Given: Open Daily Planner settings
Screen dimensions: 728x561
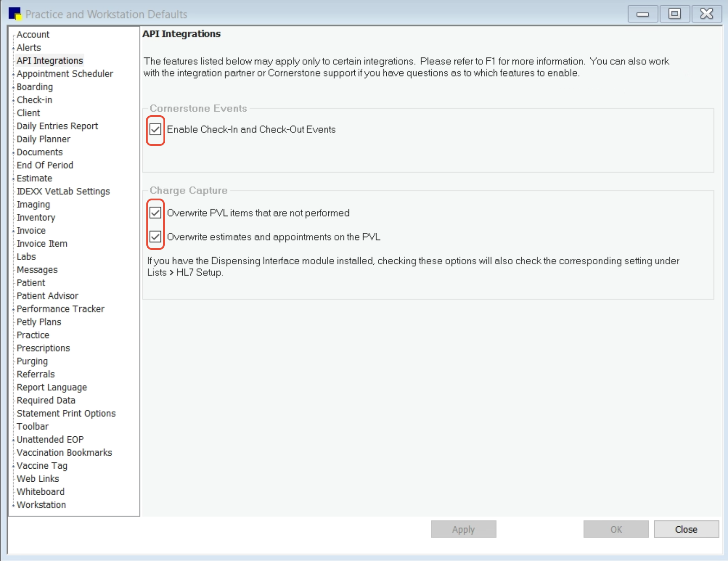Looking at the screenshot, I should point(43,139).
